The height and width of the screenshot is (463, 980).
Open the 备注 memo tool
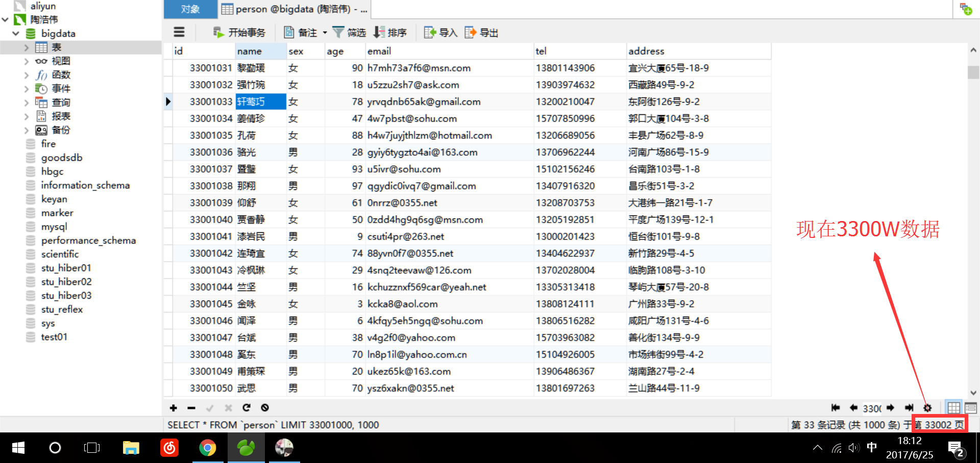click(x=301, y=33)
